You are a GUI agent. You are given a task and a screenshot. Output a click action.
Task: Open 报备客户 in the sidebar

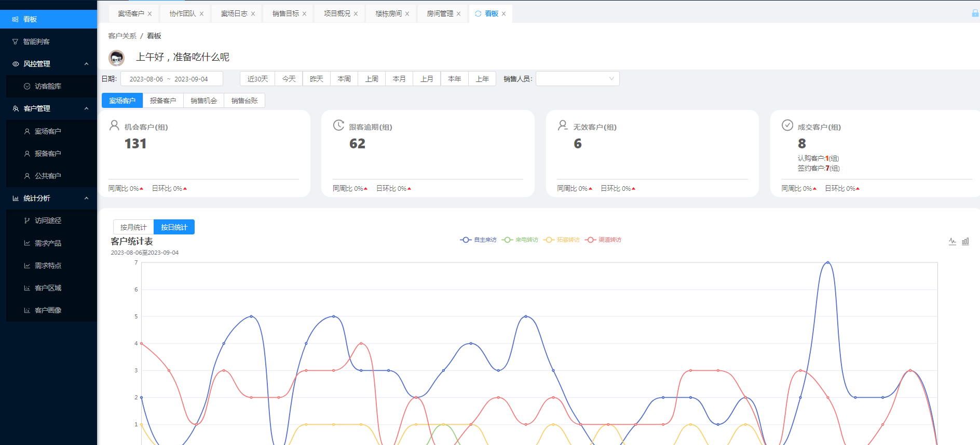coord(51,154)
